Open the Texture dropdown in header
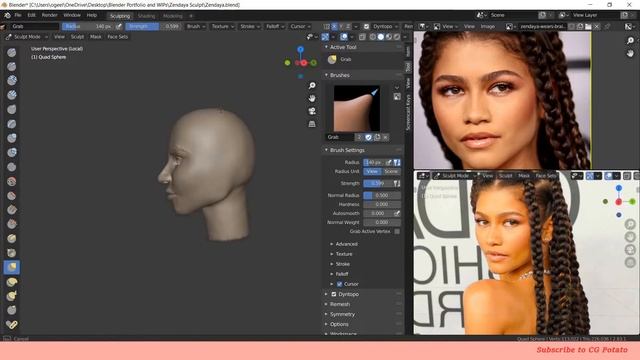This screenshot has height=360, width=640. 223,26
